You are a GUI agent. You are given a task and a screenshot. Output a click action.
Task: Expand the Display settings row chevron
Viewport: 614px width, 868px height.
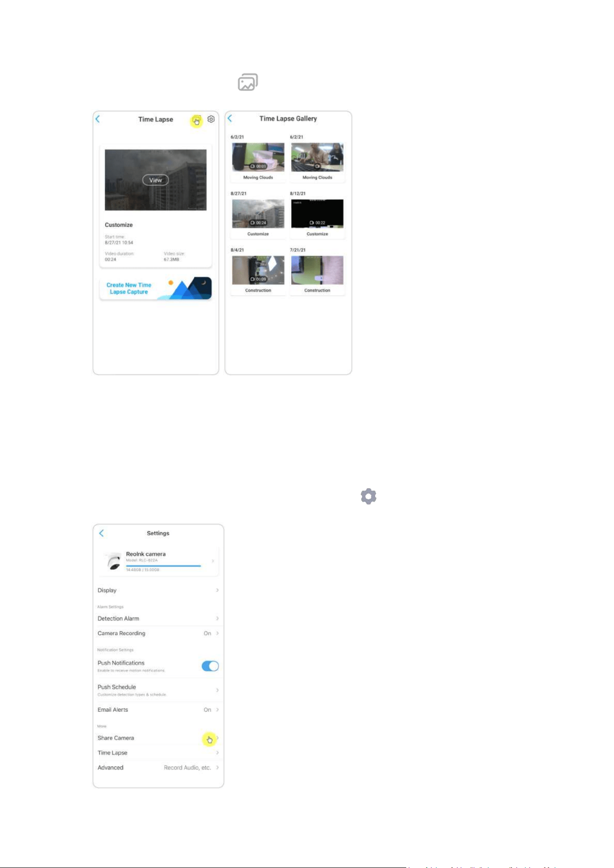point(217,590)
